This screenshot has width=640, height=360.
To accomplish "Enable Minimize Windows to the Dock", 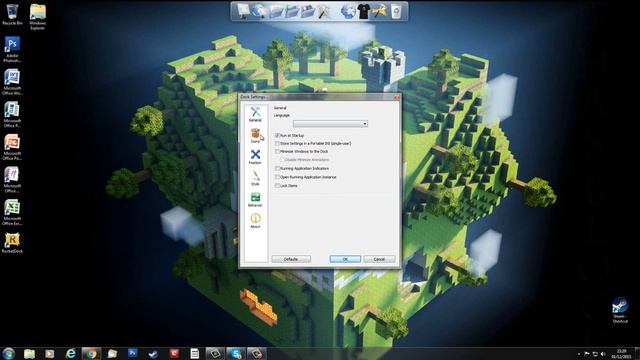I will tap(278, 151).
